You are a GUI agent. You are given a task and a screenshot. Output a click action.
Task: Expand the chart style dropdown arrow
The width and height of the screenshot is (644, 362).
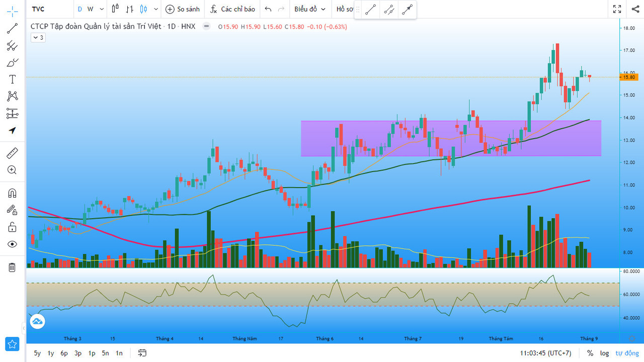point(156,9)
